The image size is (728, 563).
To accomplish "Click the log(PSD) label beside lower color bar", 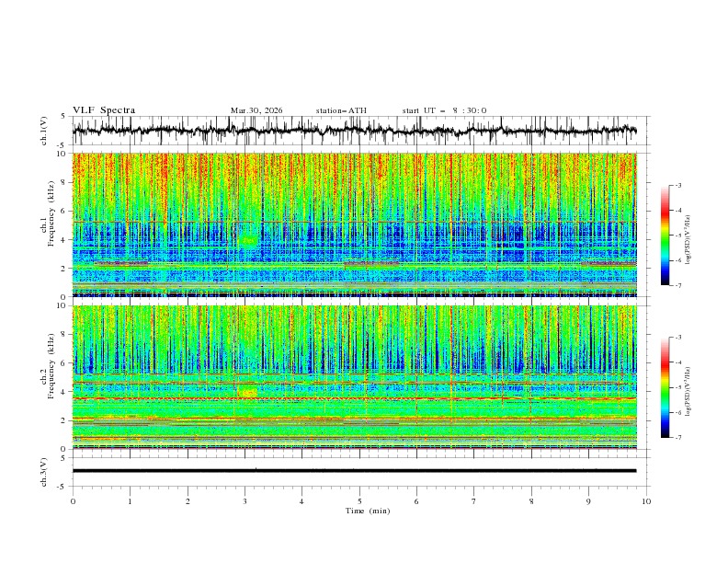I will [x=688, y=391].
